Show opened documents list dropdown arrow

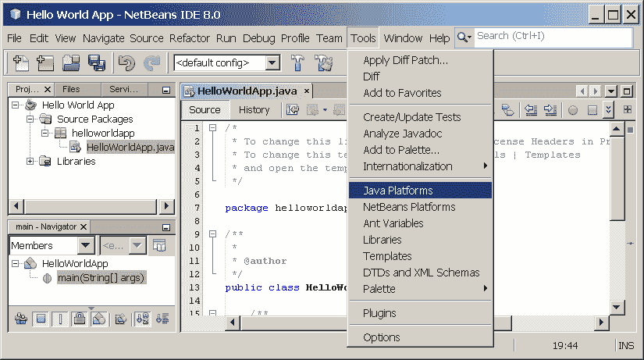(x=611, y=91)
